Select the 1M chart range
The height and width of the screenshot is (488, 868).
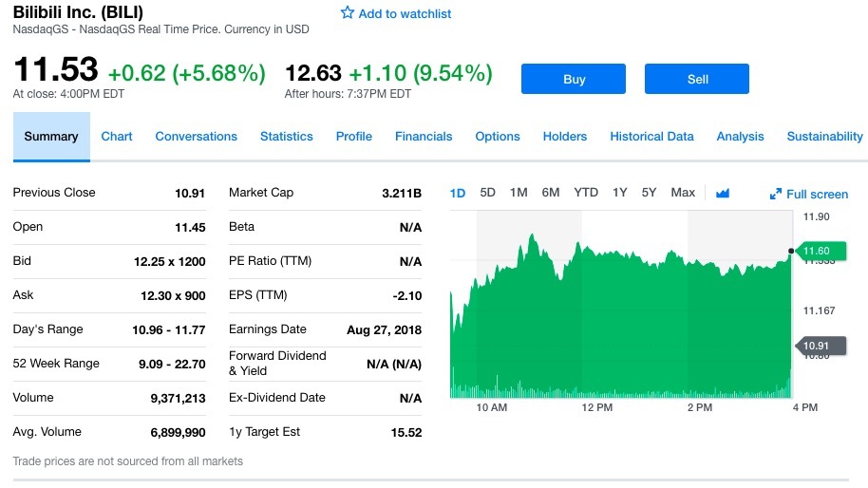coord(519,193)
